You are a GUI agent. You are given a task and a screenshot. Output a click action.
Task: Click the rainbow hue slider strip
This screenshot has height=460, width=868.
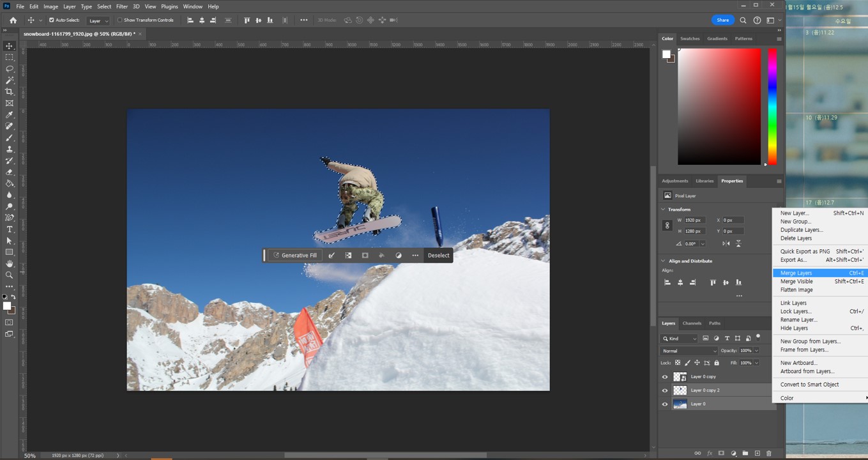pyautogui.click(x=772, y=106)
